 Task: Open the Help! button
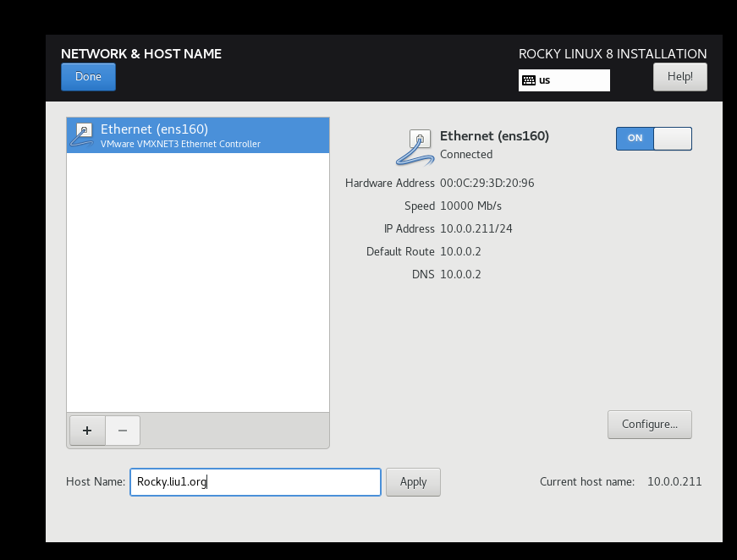coord(679,77)
